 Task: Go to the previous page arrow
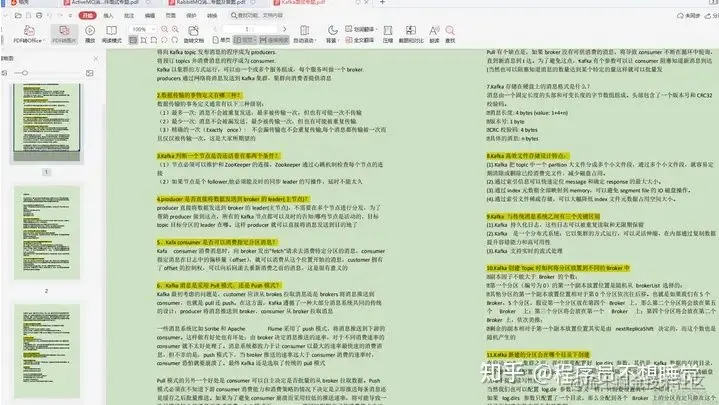(216, 29)
